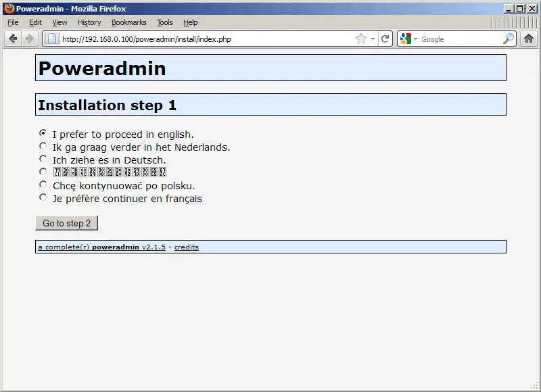This screenshot has height=392, width=541.
Task: Maximize the Firefox window
Action: [x=519, y=9]
